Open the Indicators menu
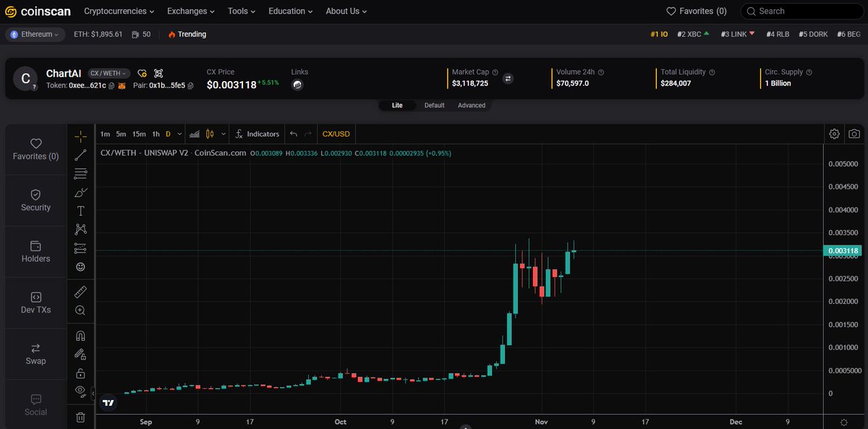 [258, 134]
